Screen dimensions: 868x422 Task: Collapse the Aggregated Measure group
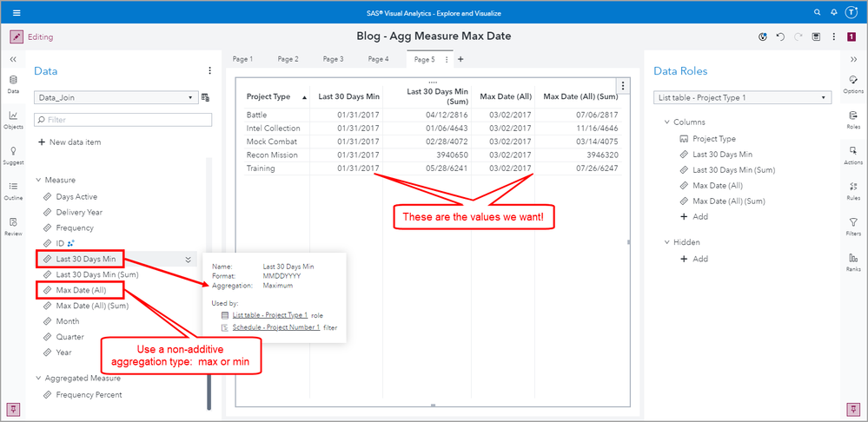pyautogui.click(x=39, y=379)
